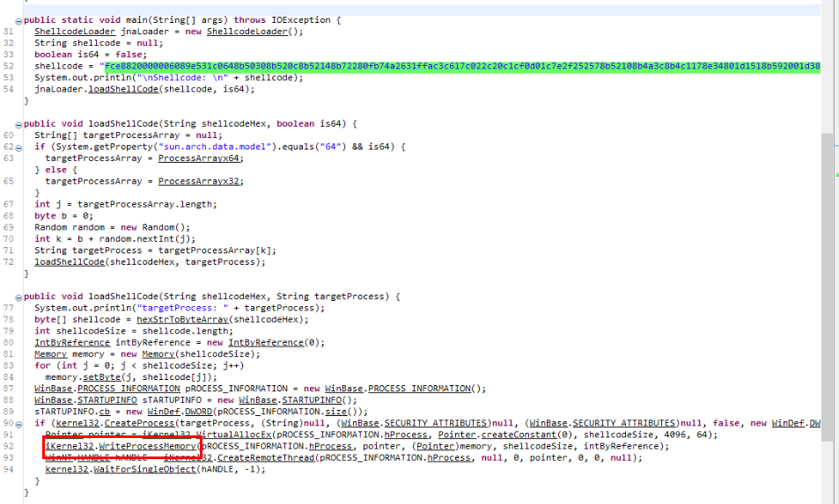The image size is (839, 504).
Task: Collapse the loadShellCode(String, boolean) method fold marker
Action: coord(18,125)
